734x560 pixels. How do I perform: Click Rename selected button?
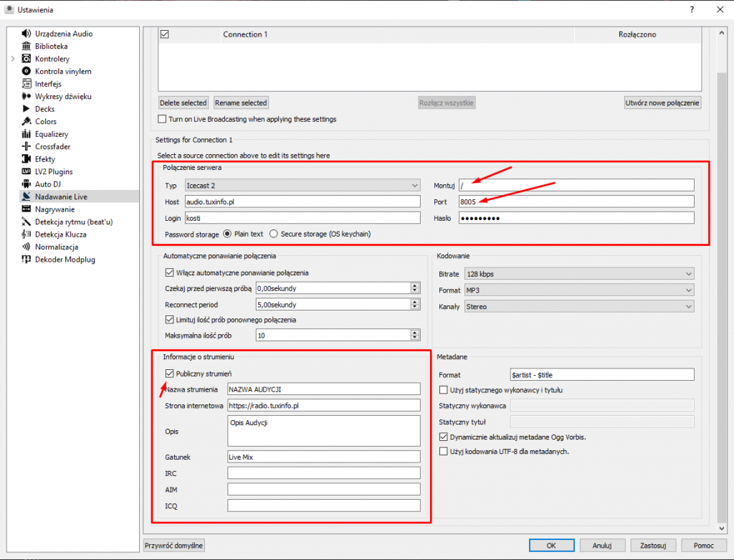tap(241, 103)
